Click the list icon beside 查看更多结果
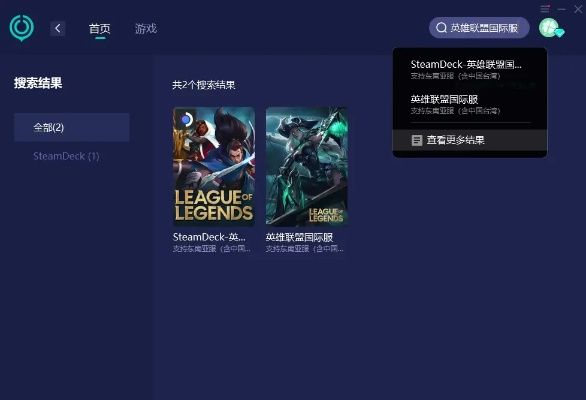 click(x=417, y=141)
